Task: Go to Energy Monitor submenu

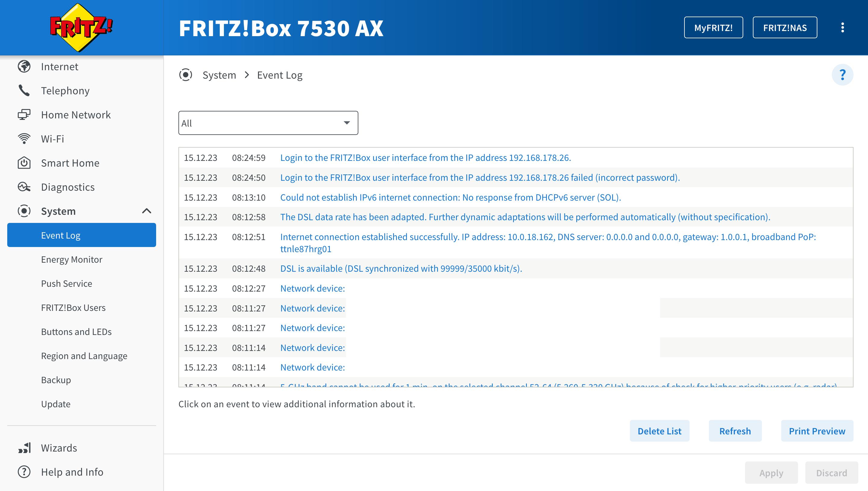Action: tap(71, 259)
